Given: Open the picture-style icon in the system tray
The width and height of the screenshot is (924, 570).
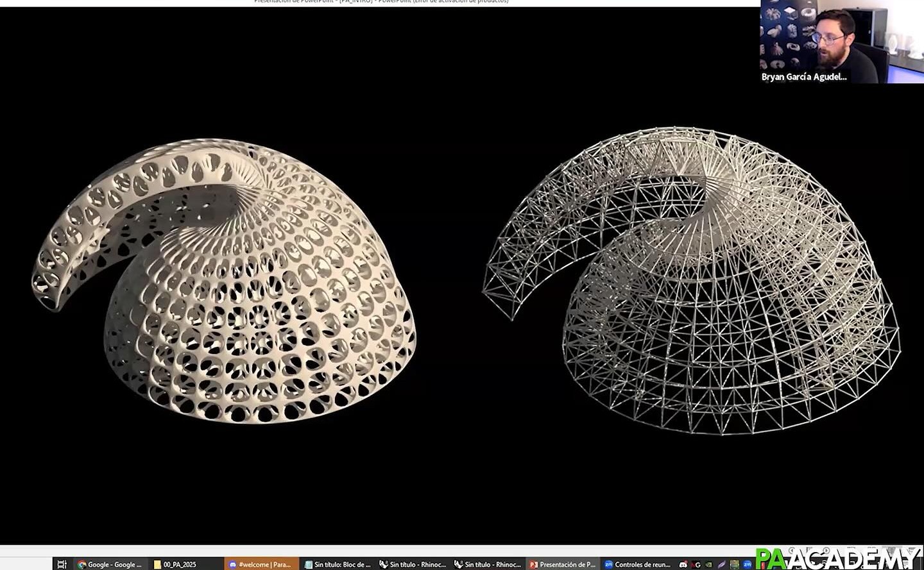Looking at the screenshot, I should (x=735, y=564).
